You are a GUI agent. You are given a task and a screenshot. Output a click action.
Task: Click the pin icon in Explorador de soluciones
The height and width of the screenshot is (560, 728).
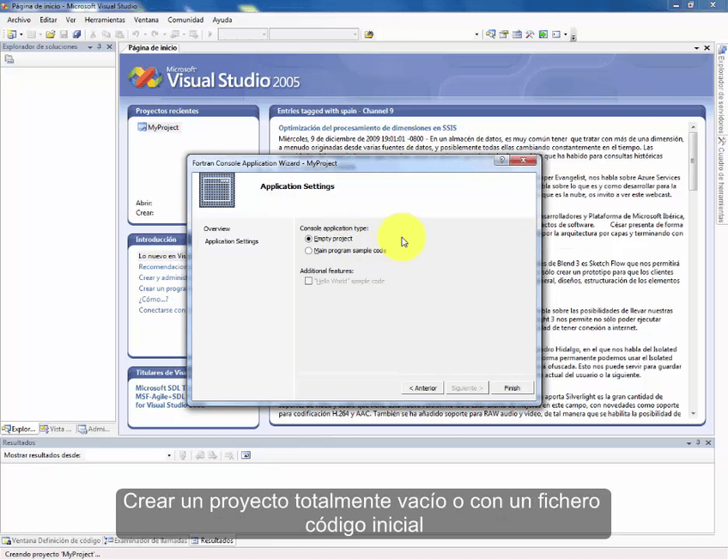tap(100, 47)
